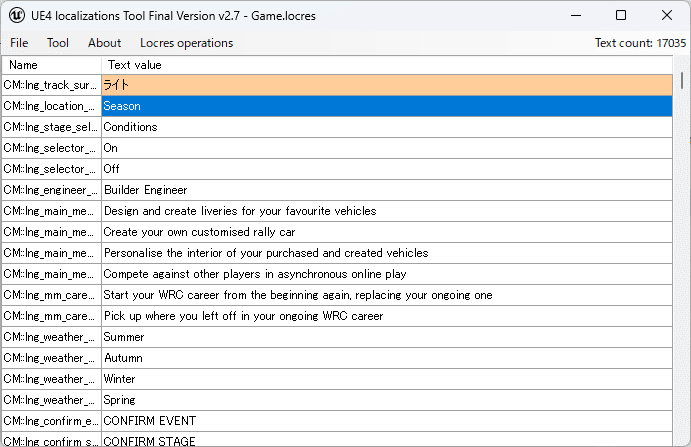
Task: Sort by the Text value column header
Action: [x=386, y=65]
